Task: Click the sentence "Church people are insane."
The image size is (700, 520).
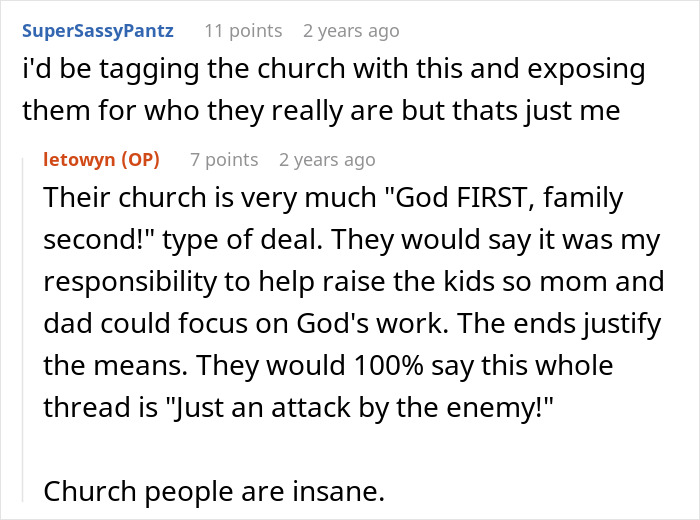Action: point(214,492)
